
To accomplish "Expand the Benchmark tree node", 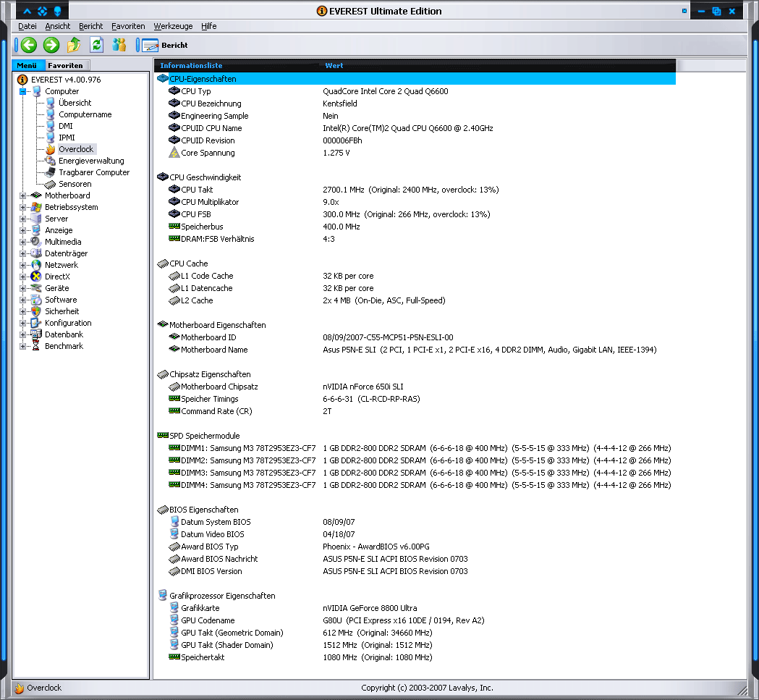I will tap(22, 346).
